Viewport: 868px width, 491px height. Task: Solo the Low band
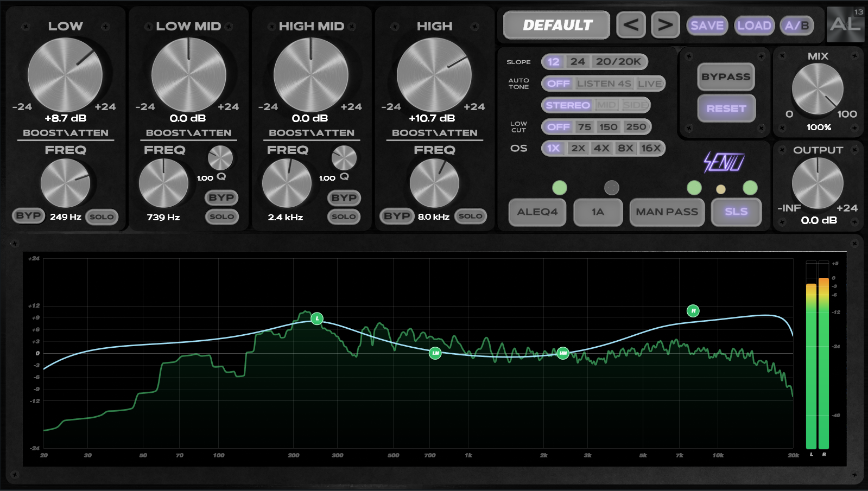tap(102, 216)
